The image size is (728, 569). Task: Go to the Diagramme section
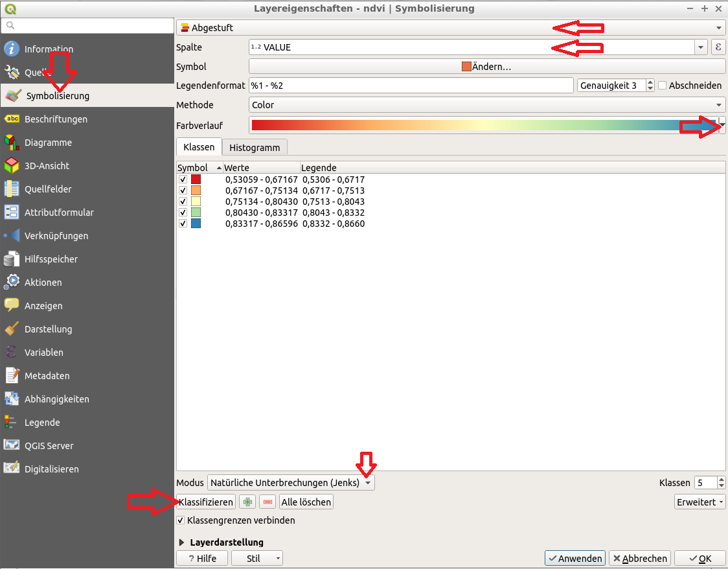coord(48,143)
